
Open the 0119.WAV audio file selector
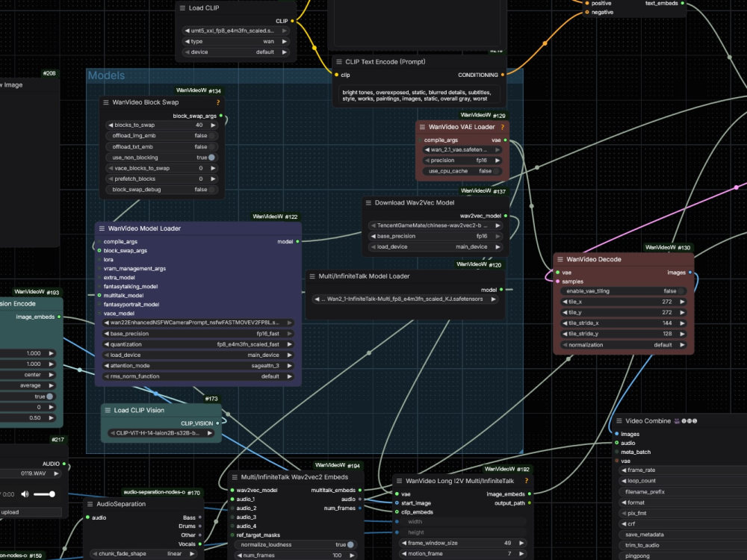[31, 474]
